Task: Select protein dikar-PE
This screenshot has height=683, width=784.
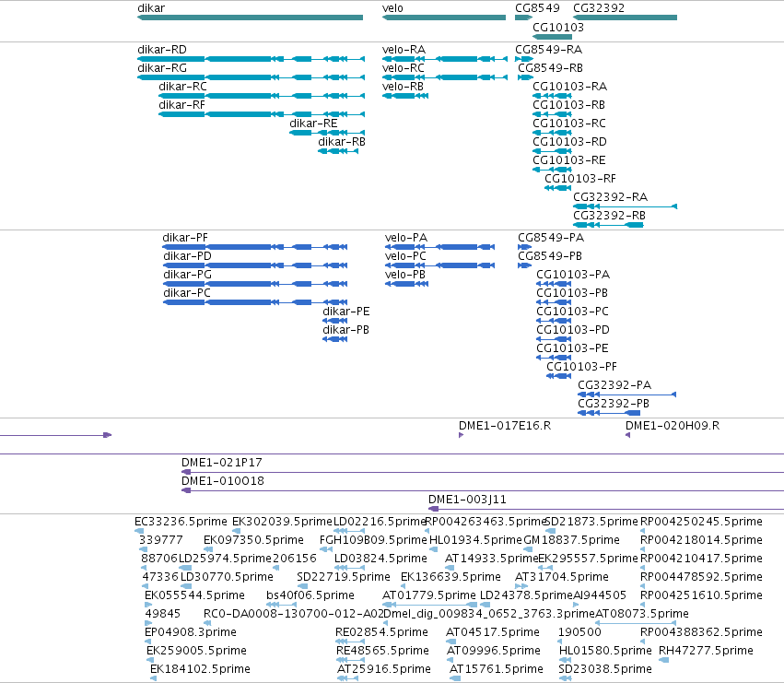Action: coord(335,321)
